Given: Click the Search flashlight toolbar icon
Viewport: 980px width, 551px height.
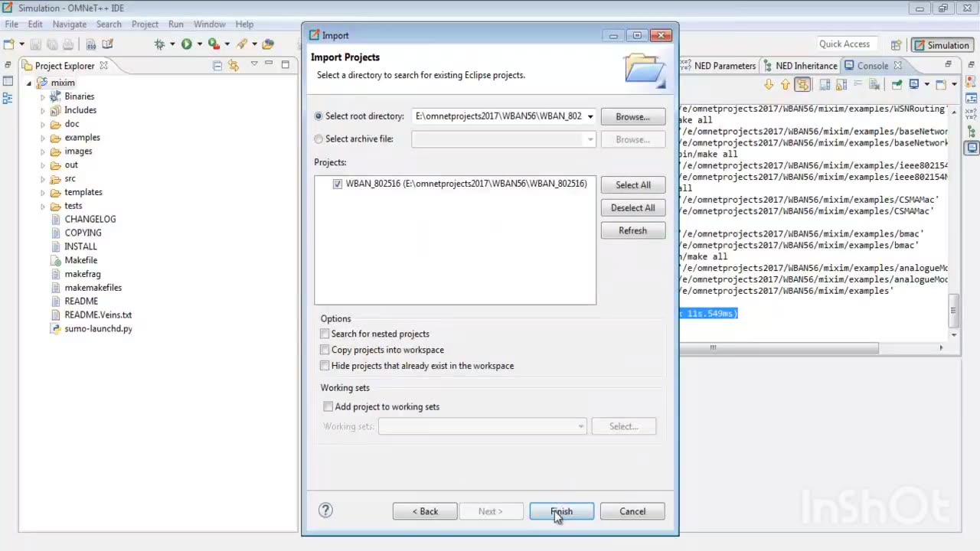Looking at the screenshot, I should [x=242, y=44].
